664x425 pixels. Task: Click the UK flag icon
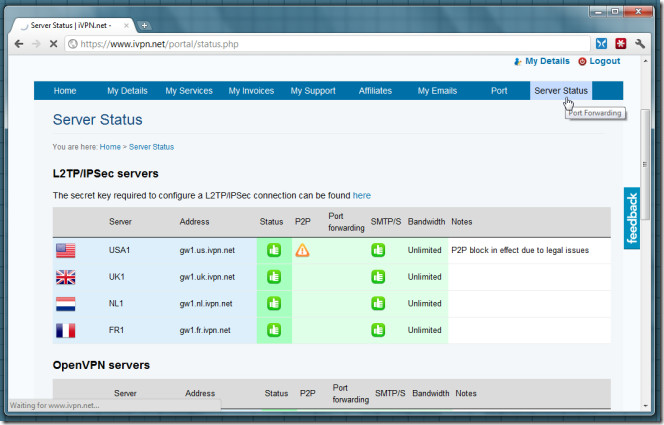(x=66, y=277)
